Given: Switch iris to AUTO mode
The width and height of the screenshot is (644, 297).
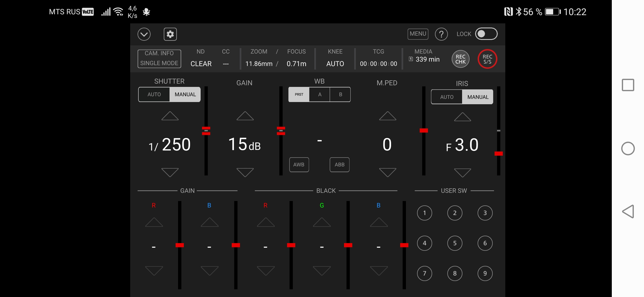Looking at the screenshot, I should click(447, 97).
